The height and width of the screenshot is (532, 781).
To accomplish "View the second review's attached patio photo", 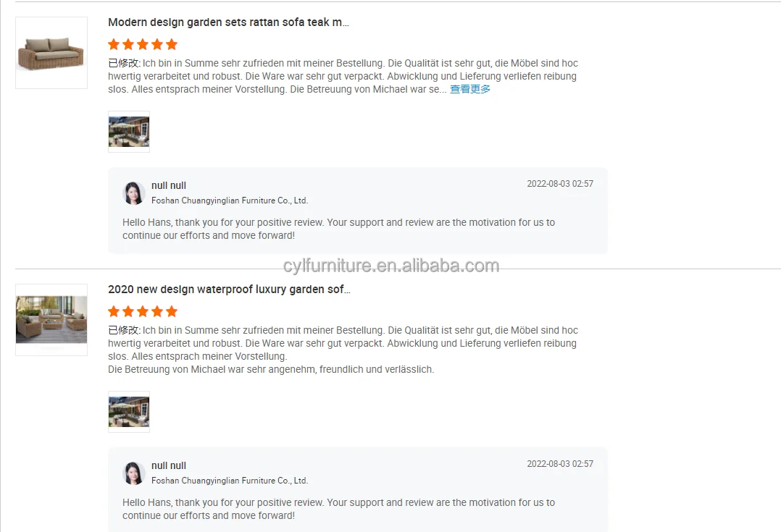I will tap(129, 412).
